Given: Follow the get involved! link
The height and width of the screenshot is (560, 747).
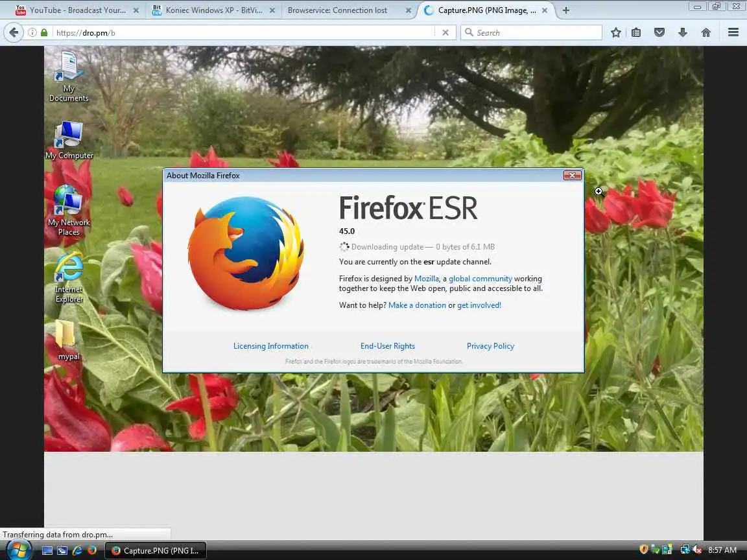Looking at the screenshot, I should [x=479, y=305].
